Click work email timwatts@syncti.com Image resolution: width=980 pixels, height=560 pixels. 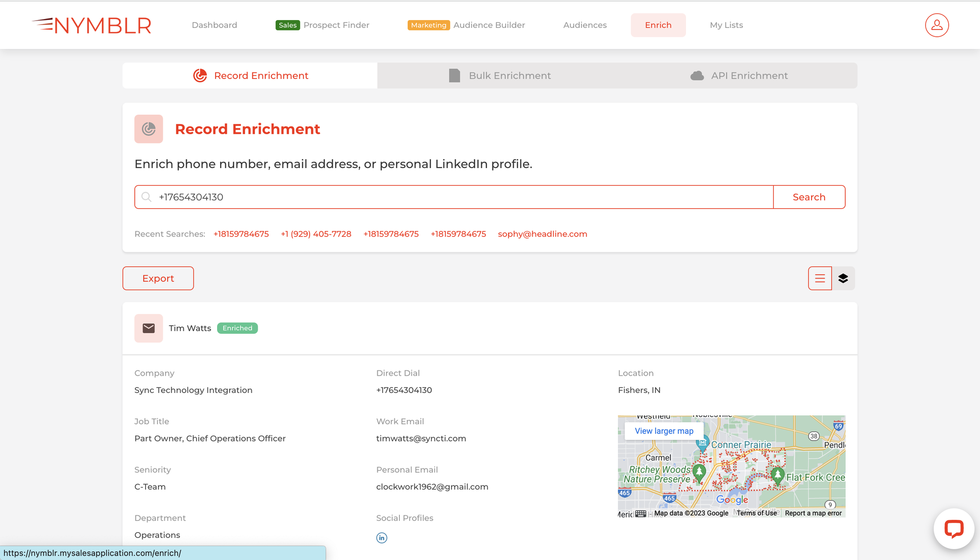tap(421, 438)
